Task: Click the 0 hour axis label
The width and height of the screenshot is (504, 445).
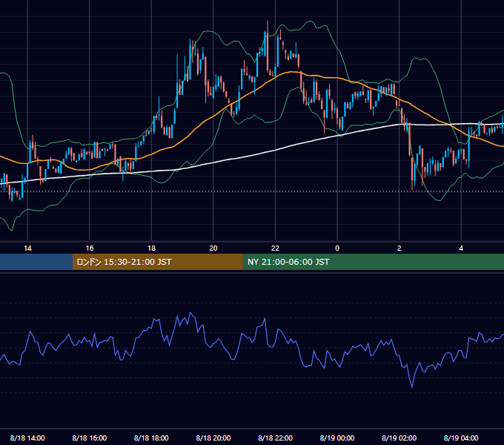Action: point(337,248)
